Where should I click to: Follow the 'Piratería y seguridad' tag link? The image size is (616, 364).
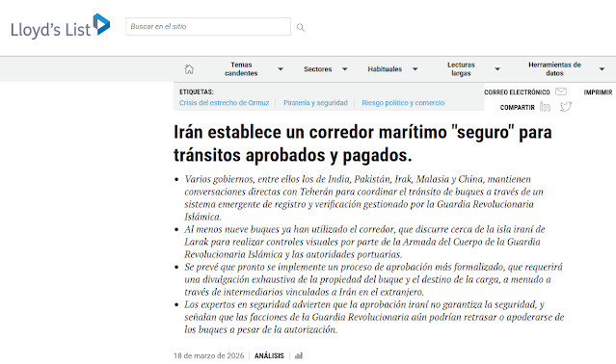pyautogui.click(x=315, y=103)
